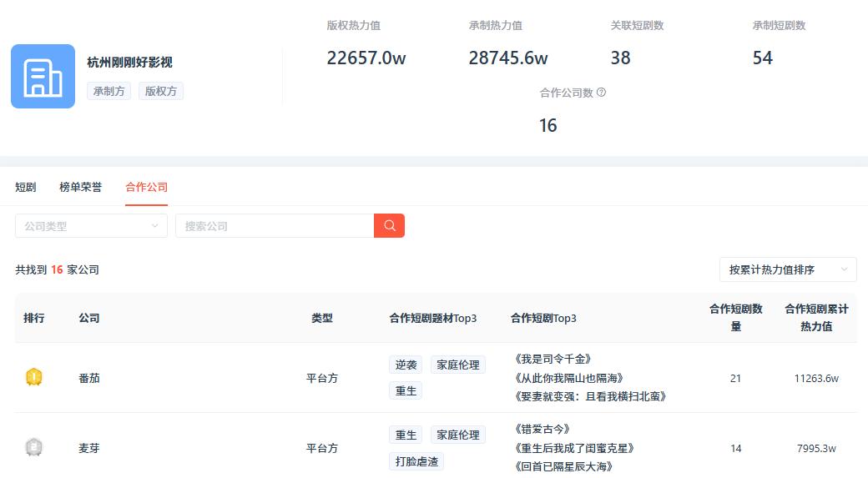Click the silver rank-two medal icon
This screenshot has width=868, height=478.
[33, 448]
